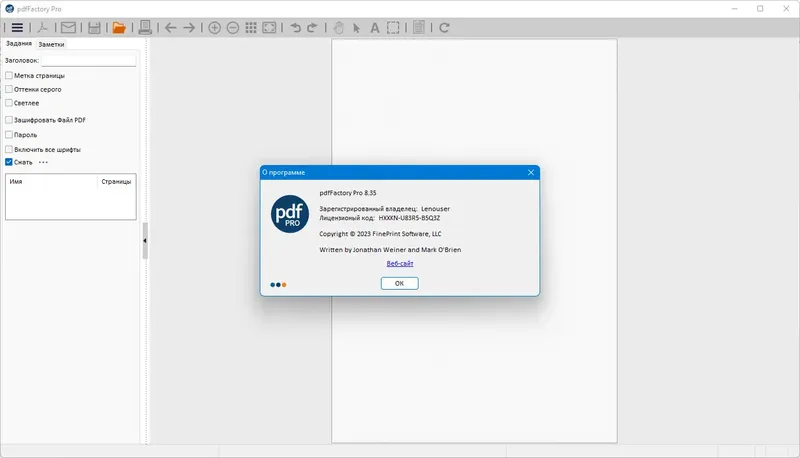Redo the last action
This screenshot has height=458, width=800.
312,28
